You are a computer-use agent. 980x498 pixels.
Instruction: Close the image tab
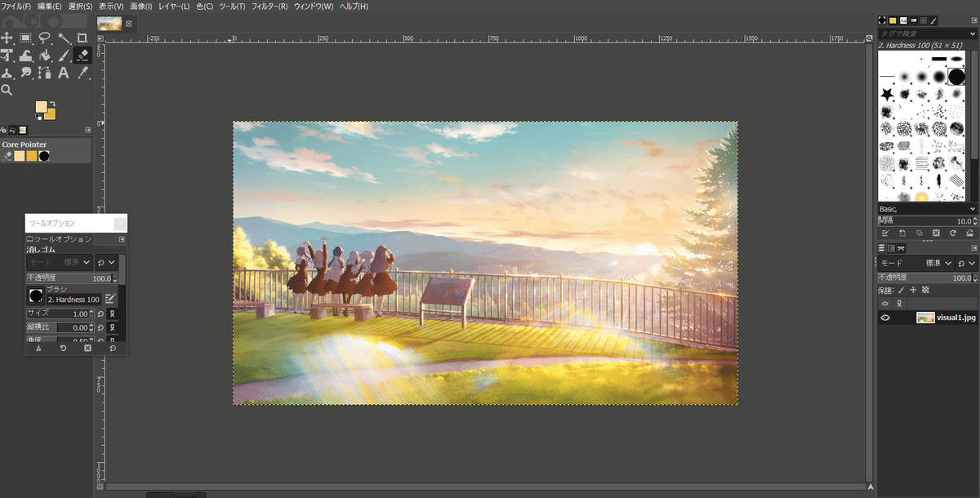pyautogui.click(x=128, y=24)
